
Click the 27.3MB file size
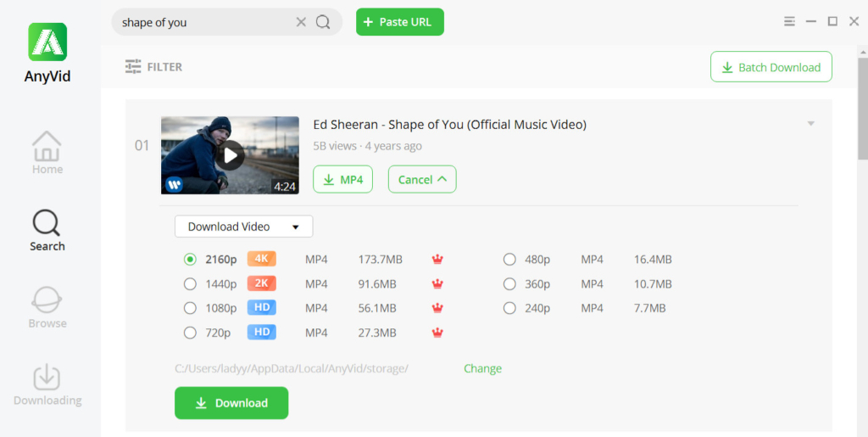(x=377, y=333)
